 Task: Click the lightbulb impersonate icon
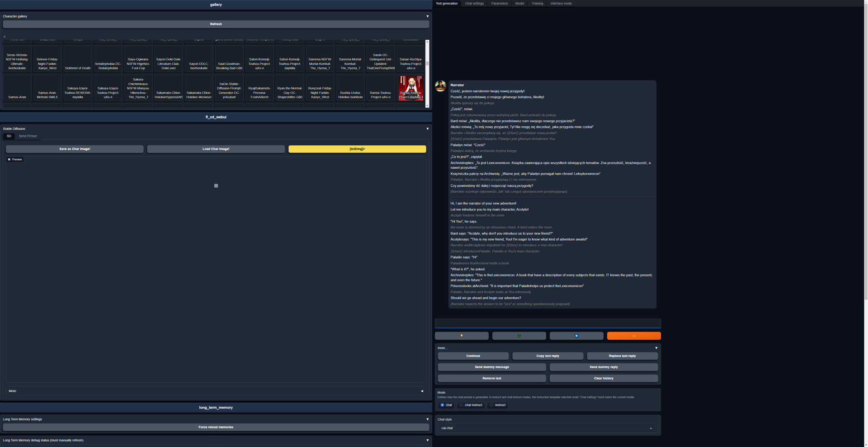pyautogui.click(x=462, y=336)
